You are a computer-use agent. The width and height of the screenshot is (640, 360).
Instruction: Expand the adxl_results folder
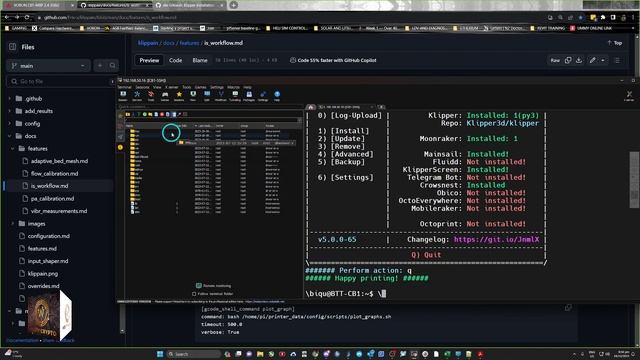(10, 111)
